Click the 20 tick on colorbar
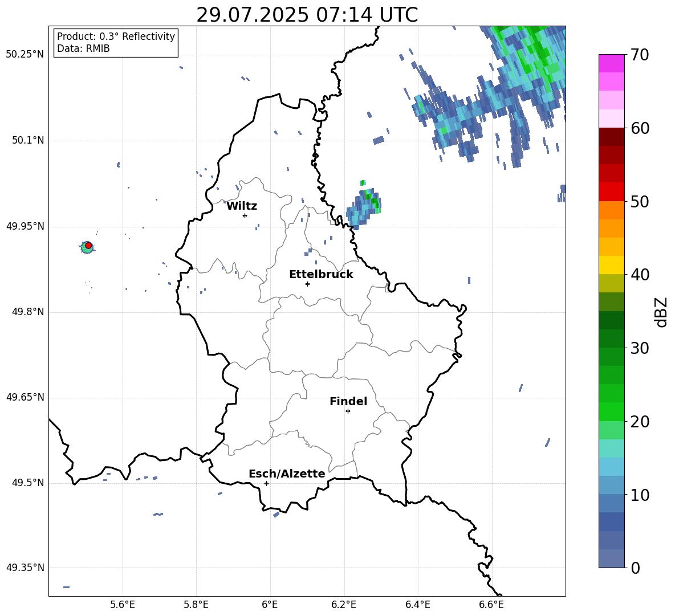The height and width of the screenshot is (616, 675). click(x=640, y=422)
